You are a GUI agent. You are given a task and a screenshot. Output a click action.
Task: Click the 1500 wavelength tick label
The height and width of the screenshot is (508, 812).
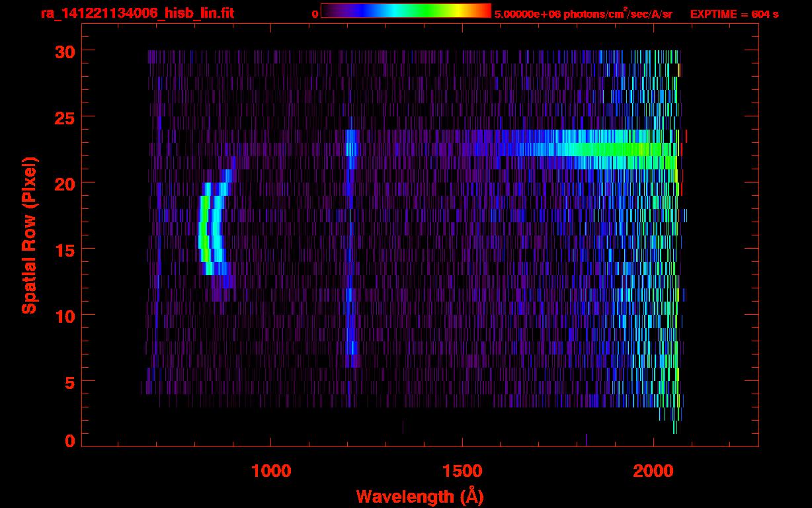tap(462, 471)
